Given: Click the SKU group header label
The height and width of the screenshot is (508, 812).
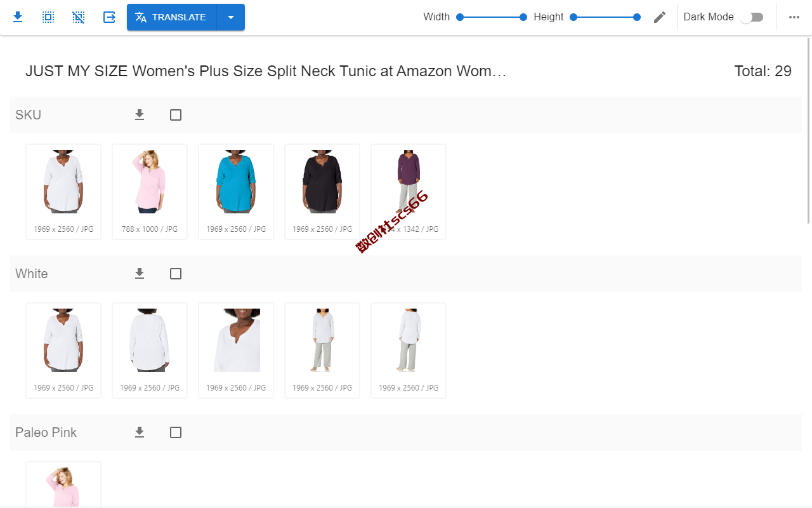Looking at the screenshot, I should pos(29,115).
